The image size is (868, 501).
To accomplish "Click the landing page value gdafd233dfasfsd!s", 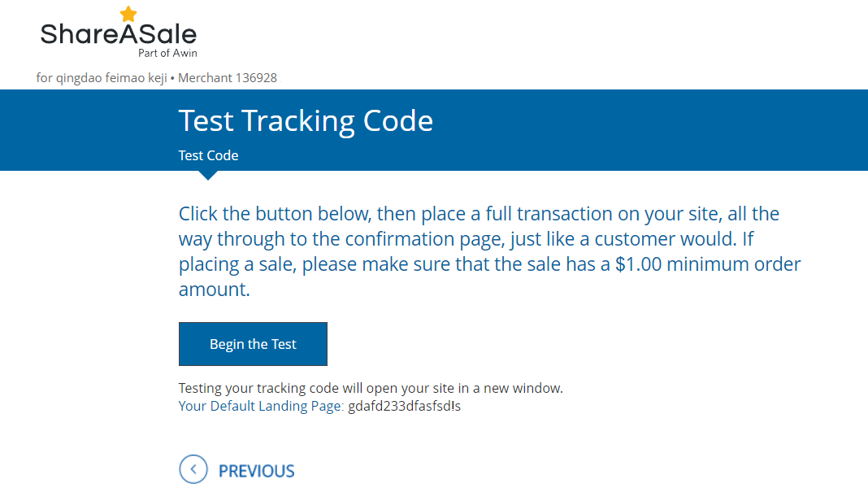I will [404, 406].
